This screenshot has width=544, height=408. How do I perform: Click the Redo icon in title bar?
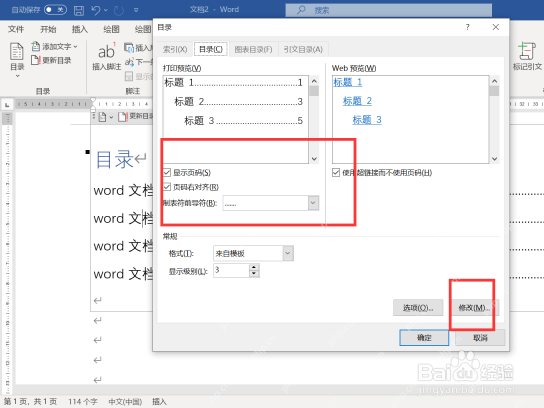tap(119, 10)
